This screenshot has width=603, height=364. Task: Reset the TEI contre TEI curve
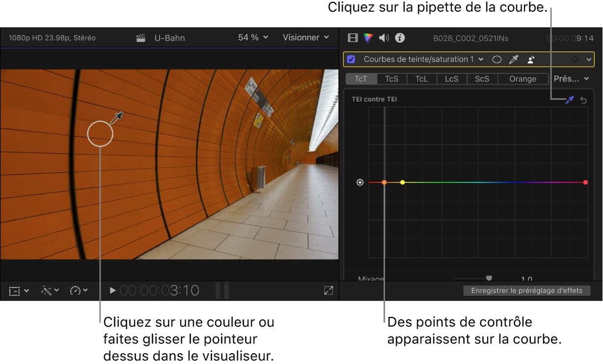point(584,100)
